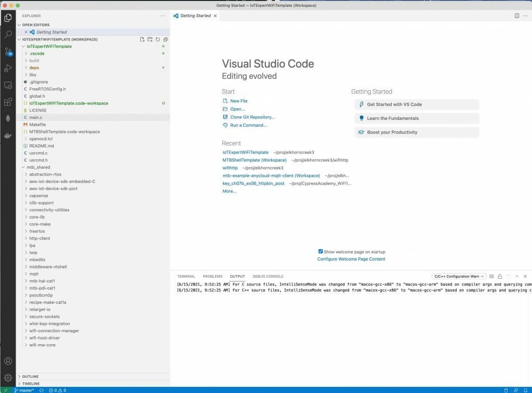
Task: Click Get Started with VS Code button
Action: point(417,104)
